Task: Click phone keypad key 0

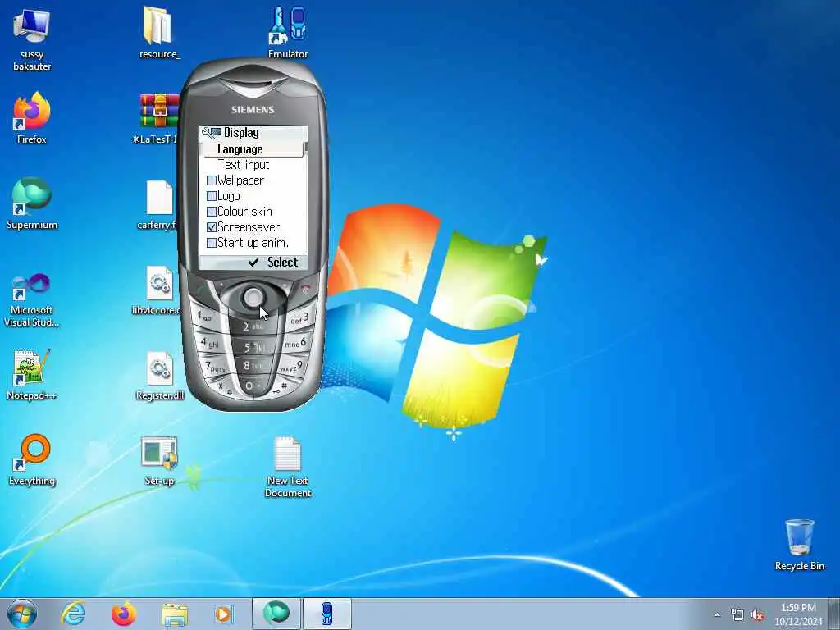Action: coord(253,386)
